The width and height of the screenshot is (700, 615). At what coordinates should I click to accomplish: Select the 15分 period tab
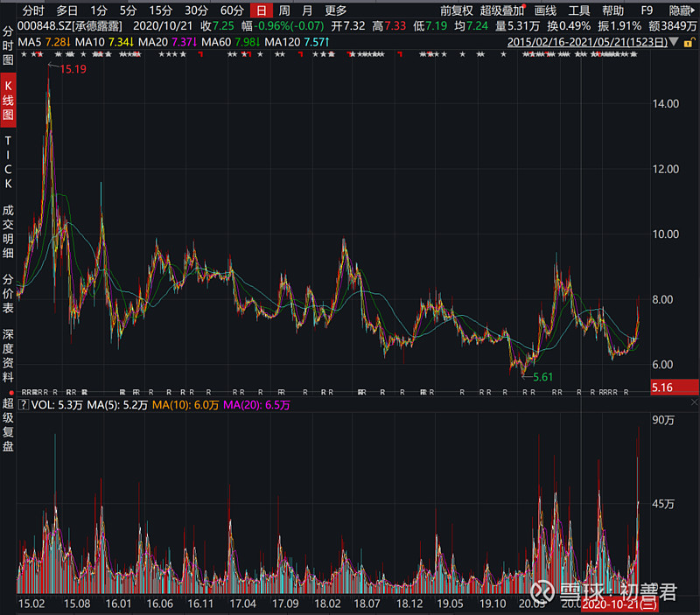coord(160,10)
